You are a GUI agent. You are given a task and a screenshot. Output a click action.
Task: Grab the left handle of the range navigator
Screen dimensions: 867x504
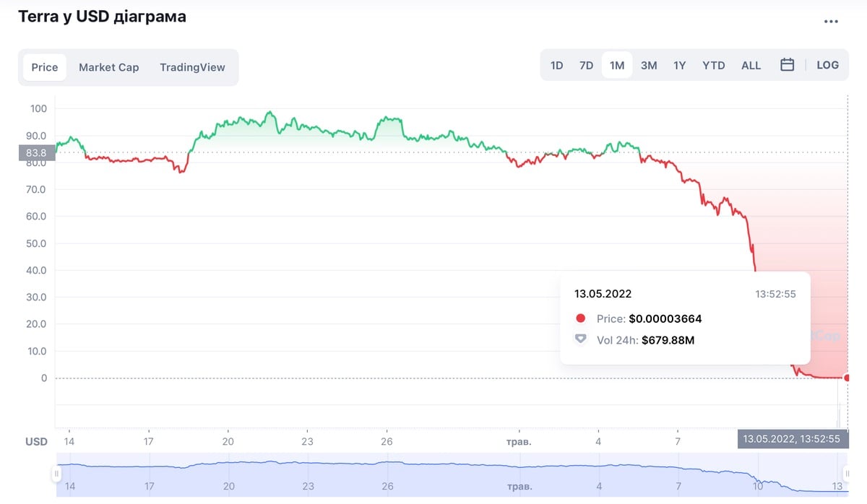point(56,474)
